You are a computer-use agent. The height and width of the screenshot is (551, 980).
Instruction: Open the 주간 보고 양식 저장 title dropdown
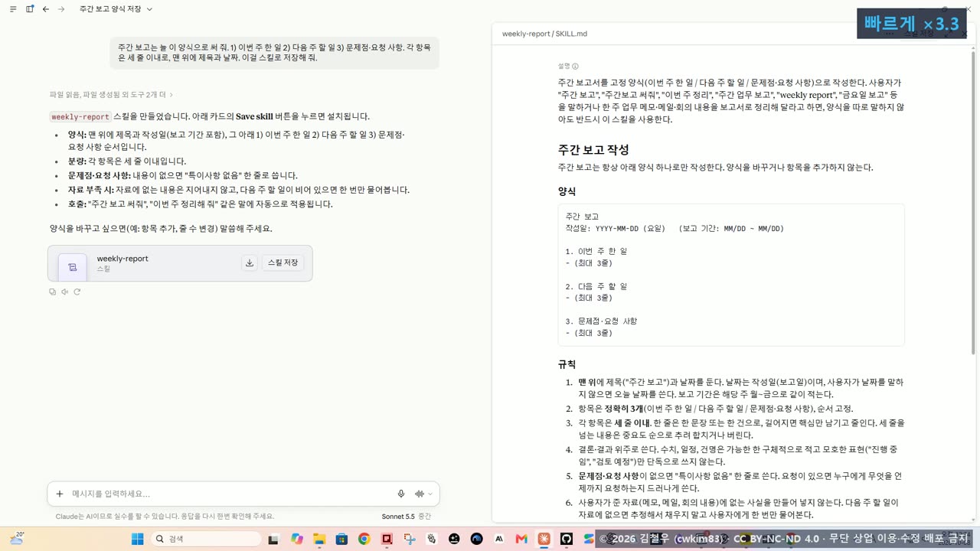coord(116,9)
